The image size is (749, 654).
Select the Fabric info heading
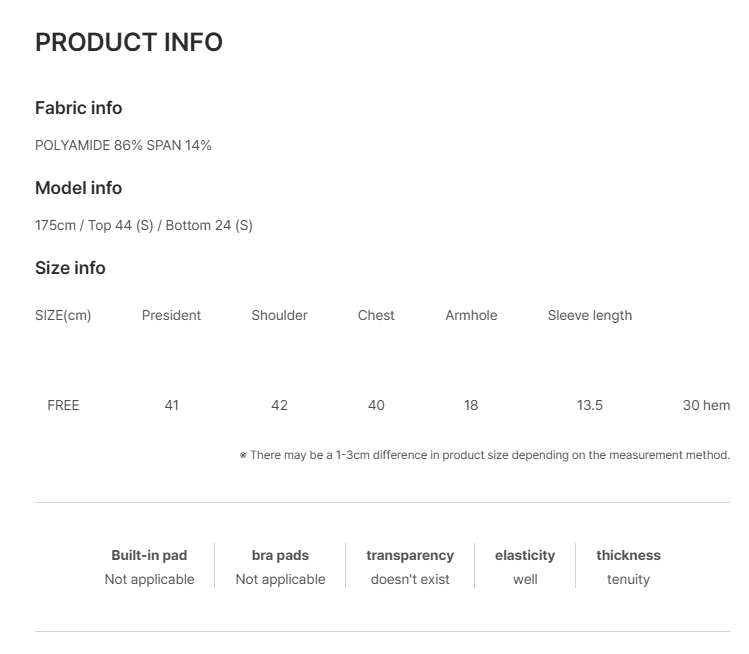(79, 108)
